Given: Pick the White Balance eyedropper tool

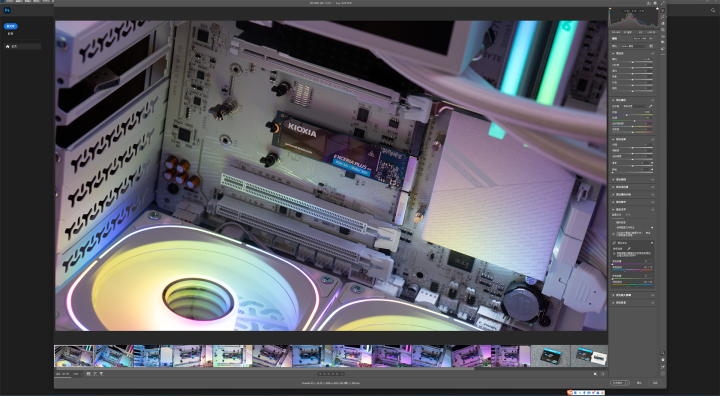Looking at the screenshot, I should coord(650,106).
